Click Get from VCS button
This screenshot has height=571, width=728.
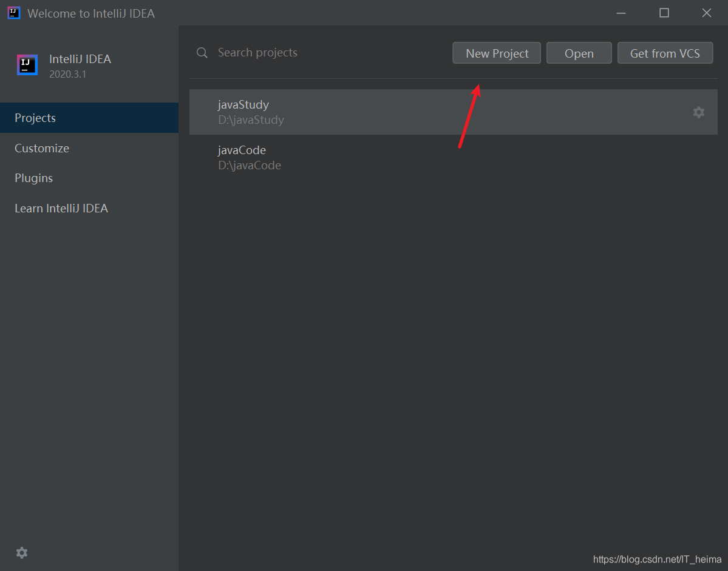tap(665, 53)
